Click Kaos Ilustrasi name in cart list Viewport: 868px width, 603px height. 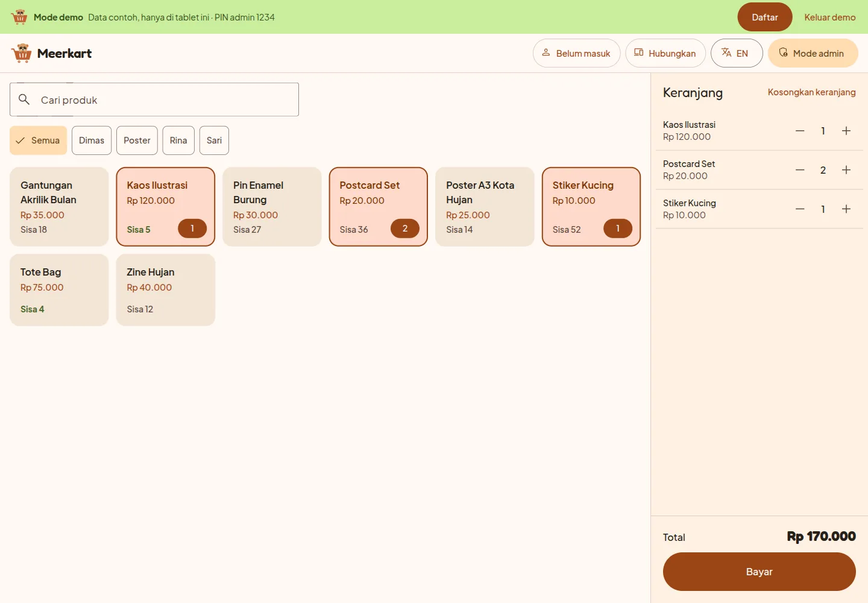pos(689,125)
